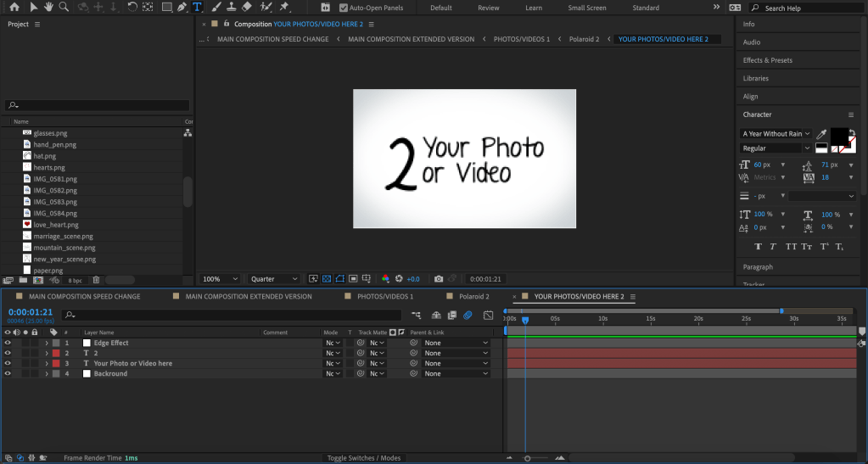Click the Take Snapshot camera icon
Image resolution: width=868 pixels, height=464 pixels.
438,279
